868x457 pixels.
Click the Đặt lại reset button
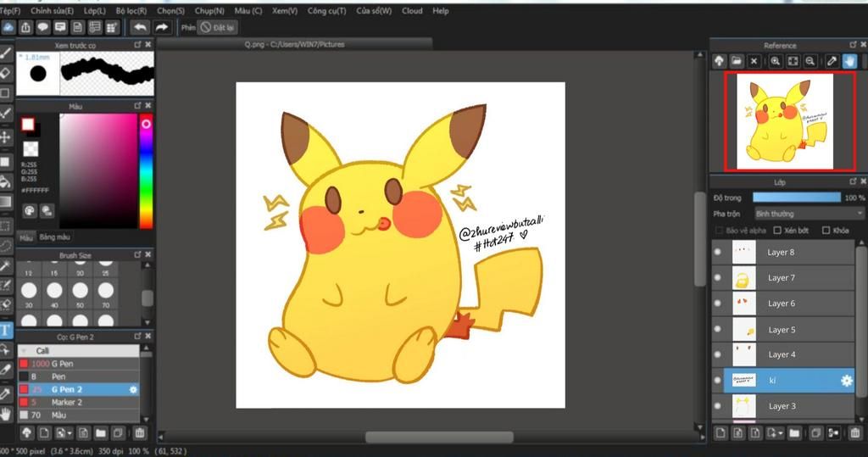coord(217,27)
